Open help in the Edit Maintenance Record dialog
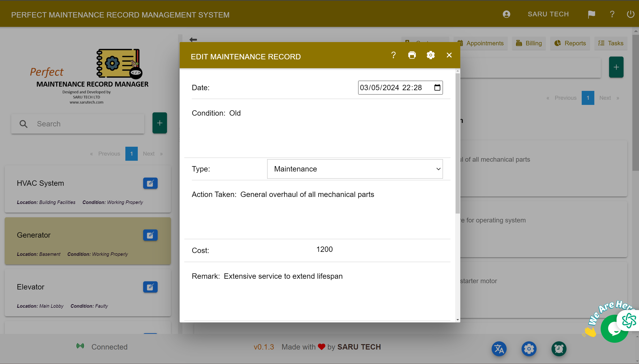 [x=393, y=55]
